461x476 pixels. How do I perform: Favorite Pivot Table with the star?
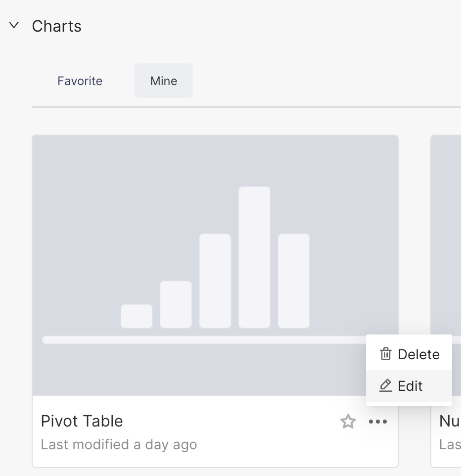pyautogui.click(x=348, y=422)
